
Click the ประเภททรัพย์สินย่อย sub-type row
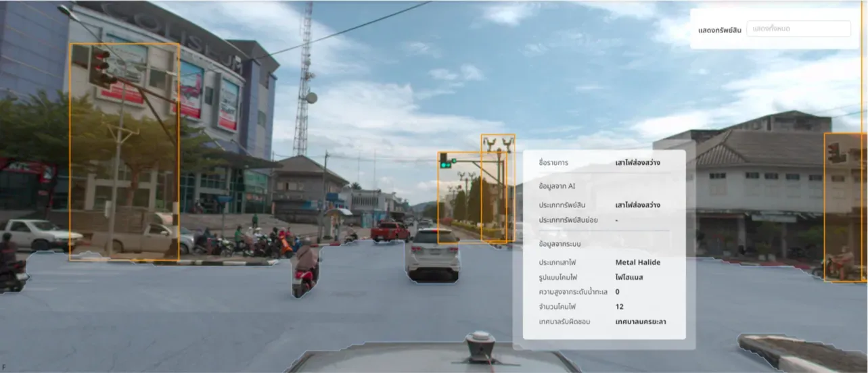tap(604, 220)
